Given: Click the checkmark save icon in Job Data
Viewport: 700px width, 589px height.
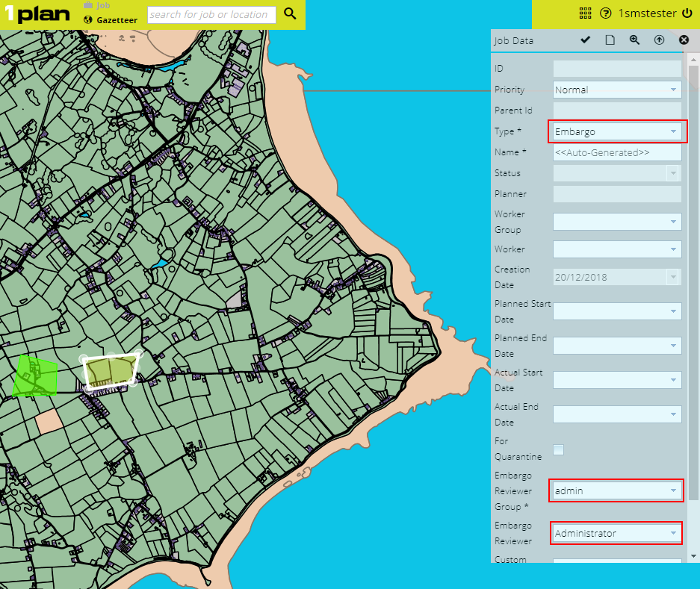Looking at the screenshot, I should coord(585,40).
